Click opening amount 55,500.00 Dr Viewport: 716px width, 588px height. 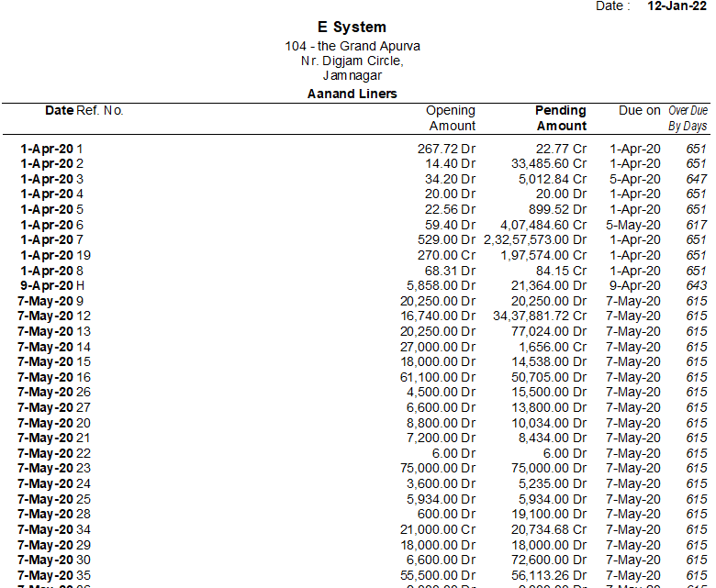tap(438, 575)
